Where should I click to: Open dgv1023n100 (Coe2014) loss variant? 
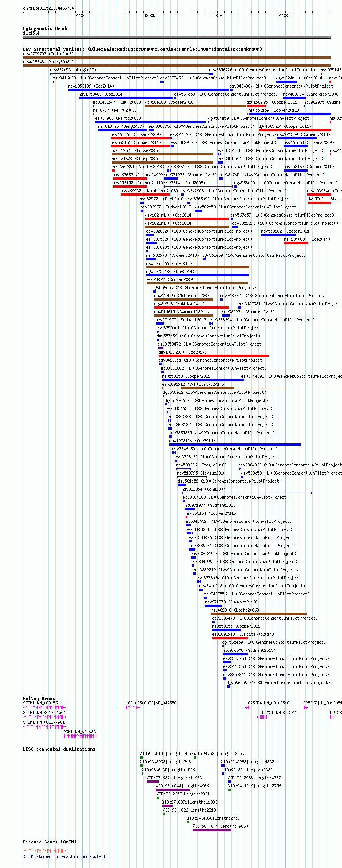(x=214, y=356)
